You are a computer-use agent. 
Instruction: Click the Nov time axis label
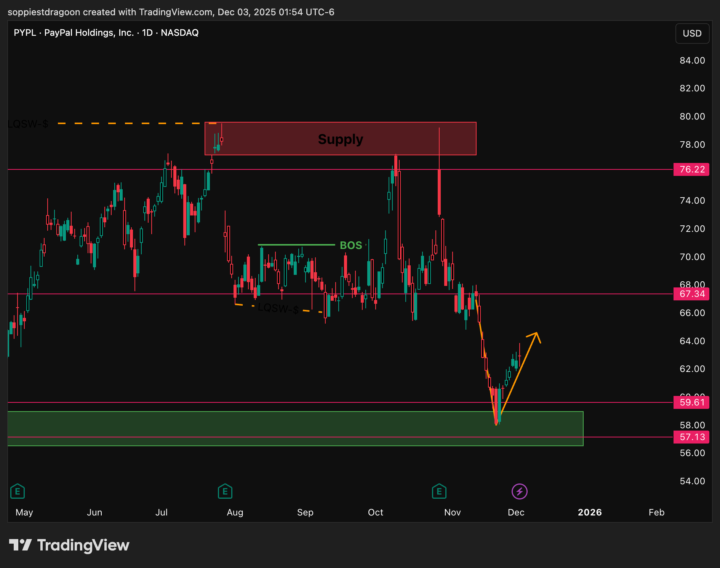pyautogui.click(x=452, y=512)
